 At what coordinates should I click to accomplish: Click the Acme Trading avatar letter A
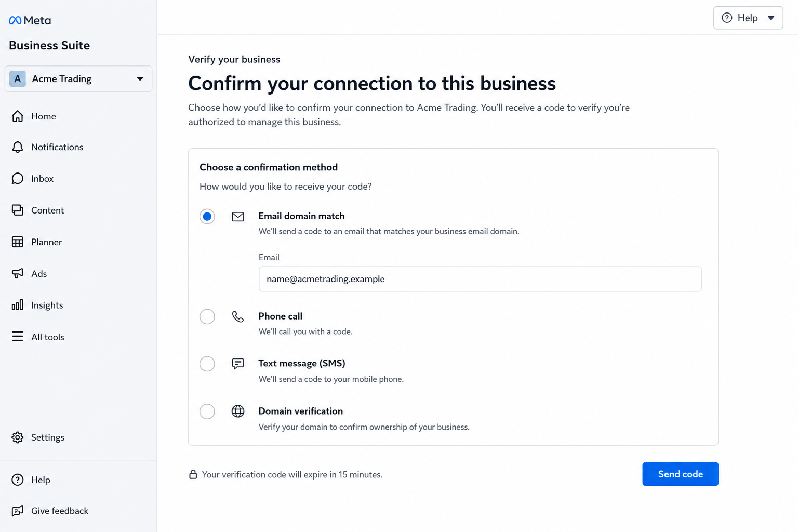tap(18, 79)
